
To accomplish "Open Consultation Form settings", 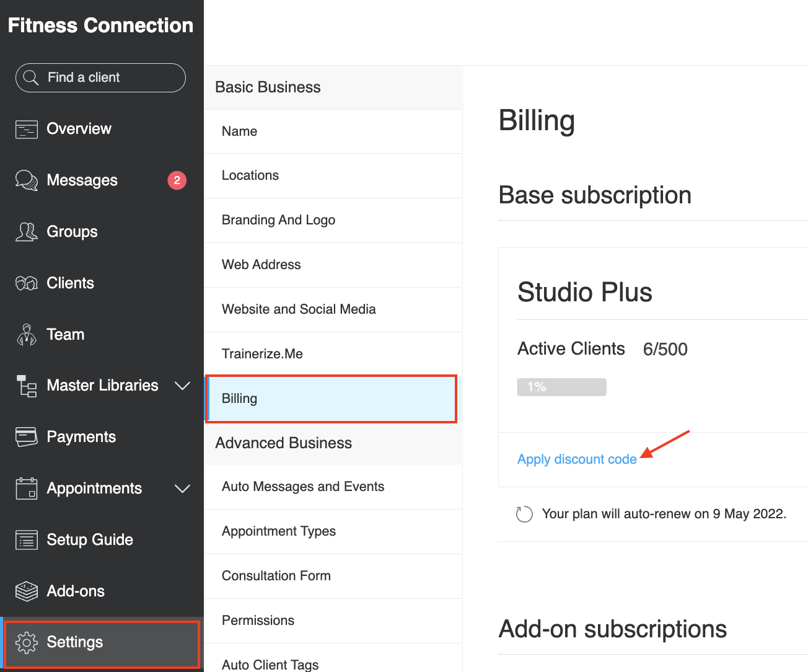I will 333,576.
